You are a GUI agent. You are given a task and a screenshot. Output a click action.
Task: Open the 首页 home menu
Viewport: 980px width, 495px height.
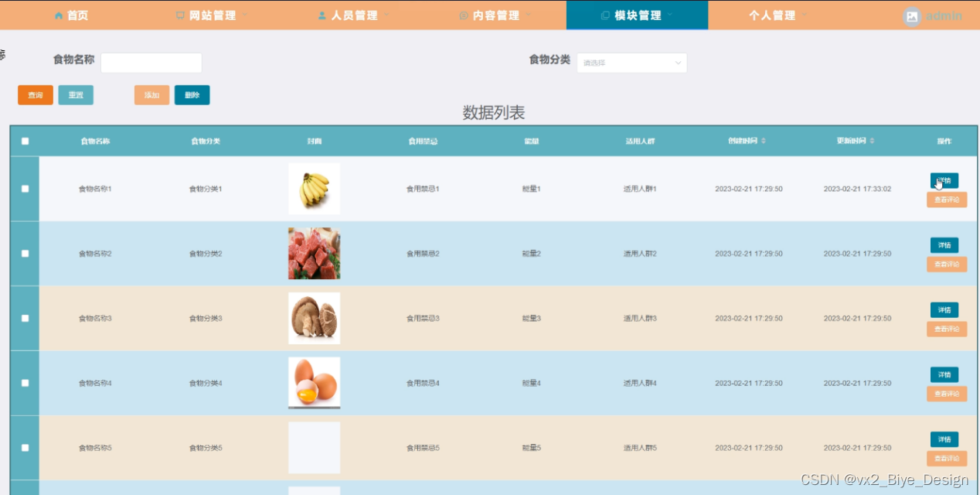(x=71, y=15)
